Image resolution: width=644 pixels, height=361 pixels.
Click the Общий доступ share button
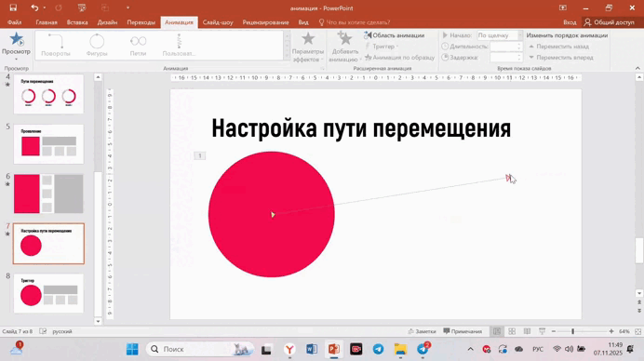click(x=610, y=22)
